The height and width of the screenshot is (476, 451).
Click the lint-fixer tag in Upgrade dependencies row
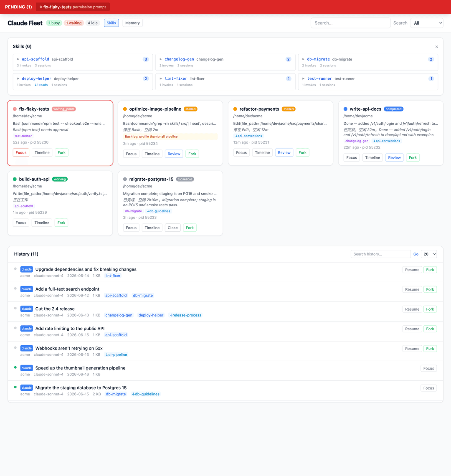(x=113, y=276)
